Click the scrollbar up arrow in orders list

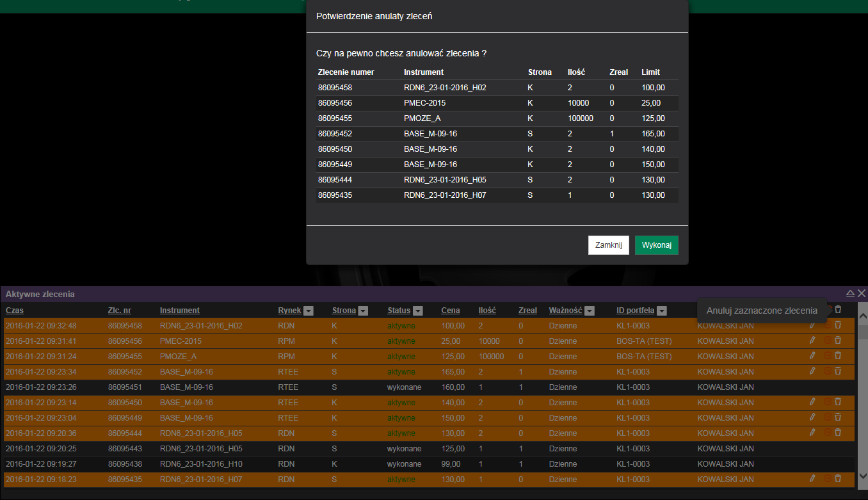862,316
